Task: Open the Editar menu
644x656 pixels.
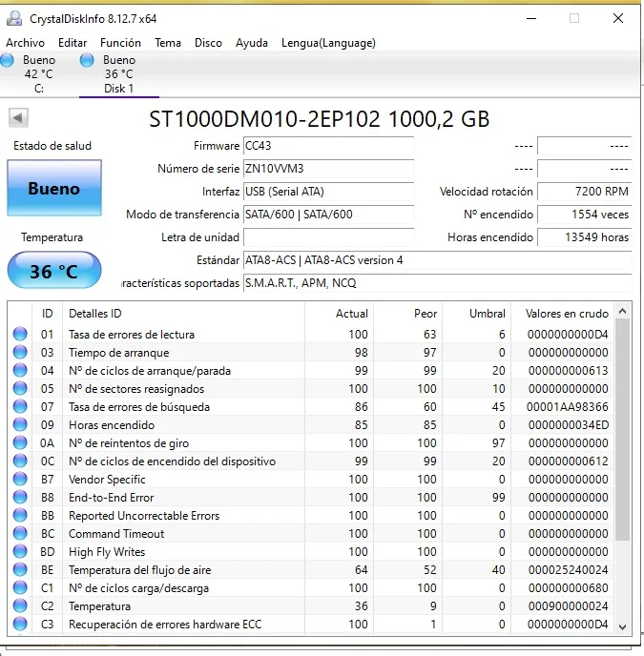Action: 73,43
